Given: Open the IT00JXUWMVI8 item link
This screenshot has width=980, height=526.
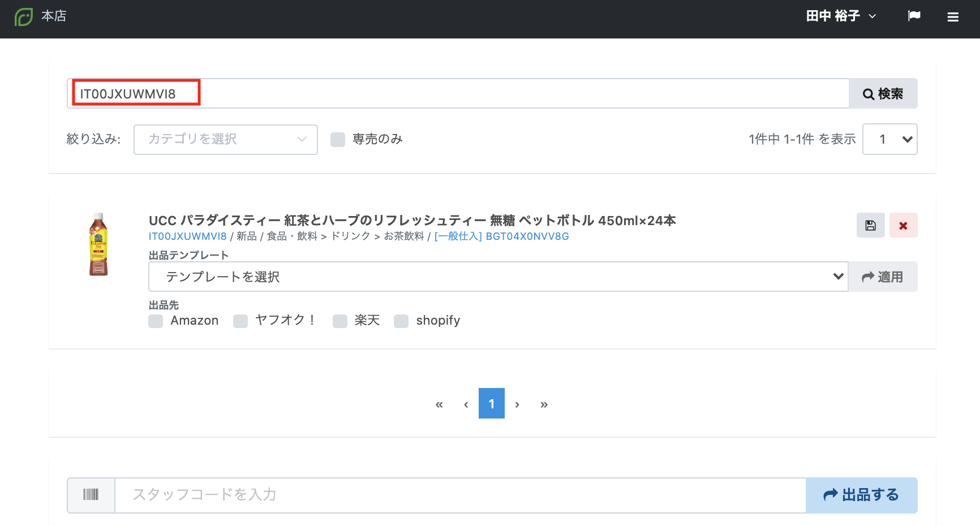Looking at the screenshot, I should pyautogui.click(x=187, y=236).
